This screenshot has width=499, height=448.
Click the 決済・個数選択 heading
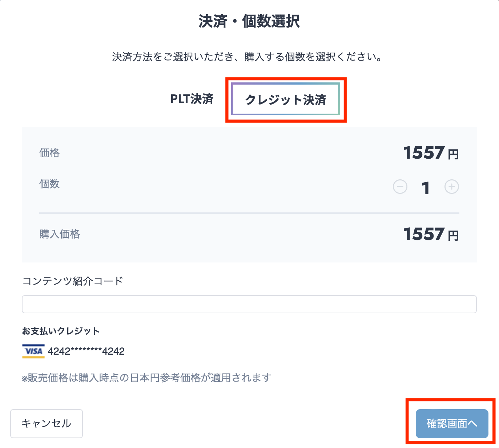tap(249, 21)
